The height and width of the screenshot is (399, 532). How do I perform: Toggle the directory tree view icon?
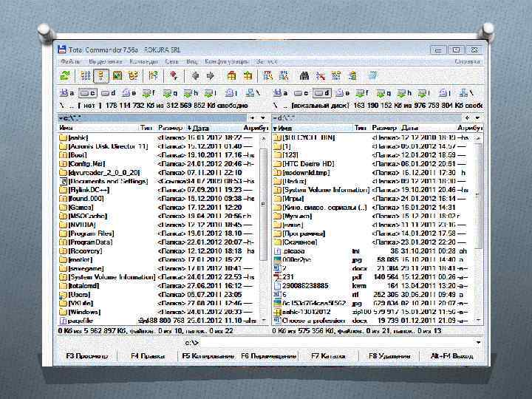click(133, 75)
